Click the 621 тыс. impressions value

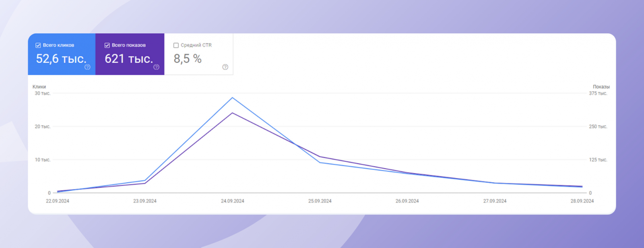(129, 59)
